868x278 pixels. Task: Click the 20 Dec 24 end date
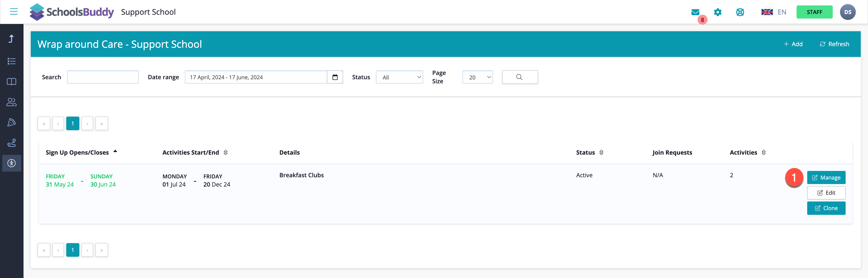pos(217,185)
